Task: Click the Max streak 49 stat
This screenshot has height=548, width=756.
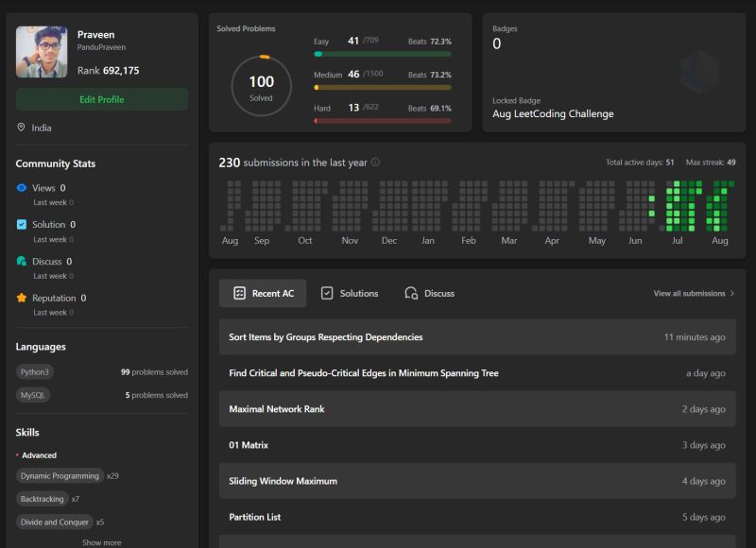Action: [711, 163]
